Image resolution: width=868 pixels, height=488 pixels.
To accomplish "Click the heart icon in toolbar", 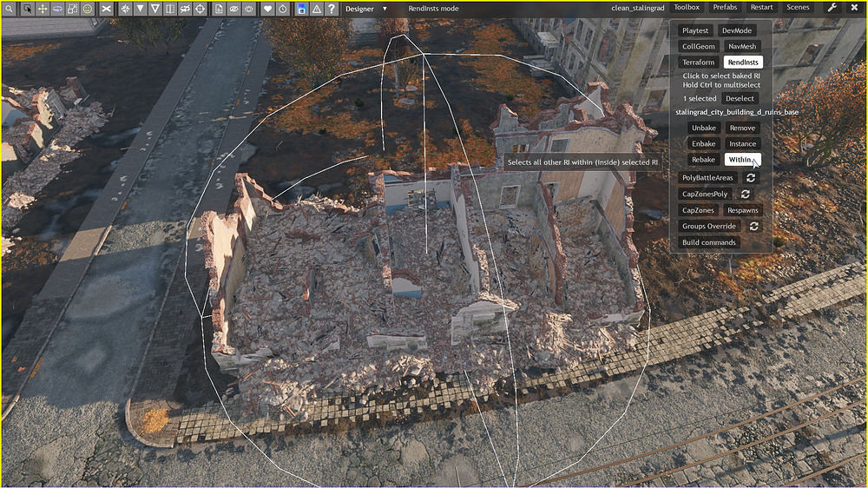I will [268, 9].
